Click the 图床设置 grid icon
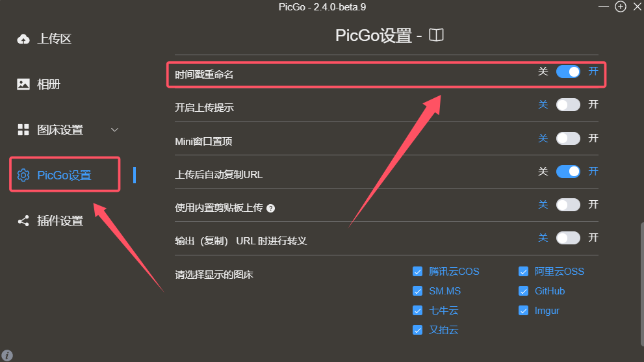The height and width of the screenshot is (362, 644). tap(23, 130)
